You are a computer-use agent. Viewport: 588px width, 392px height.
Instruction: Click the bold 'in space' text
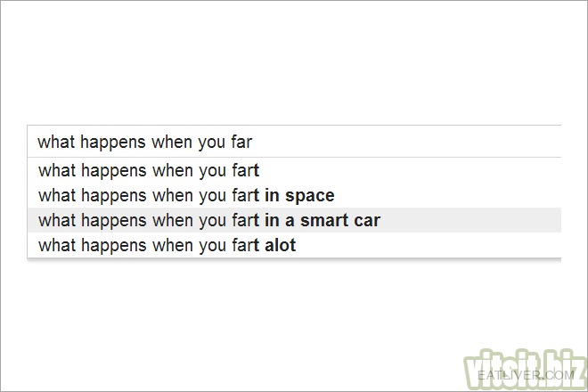[299, 196]
